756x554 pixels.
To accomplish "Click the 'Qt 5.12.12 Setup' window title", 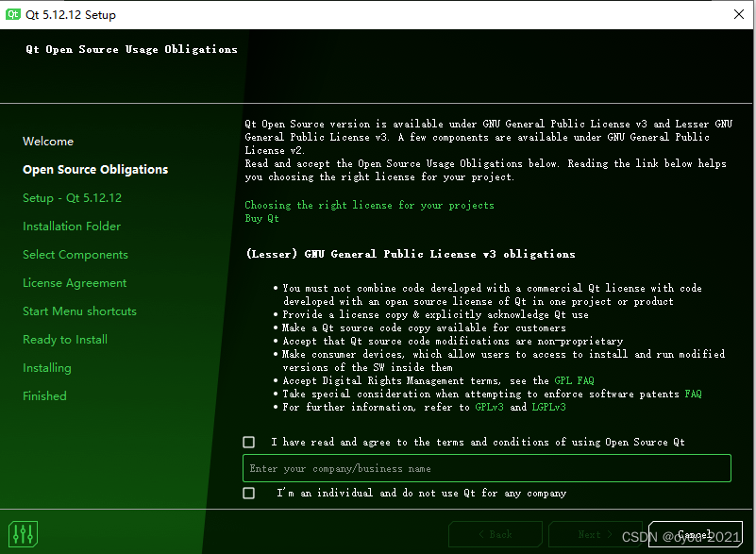I will [71, 15].
